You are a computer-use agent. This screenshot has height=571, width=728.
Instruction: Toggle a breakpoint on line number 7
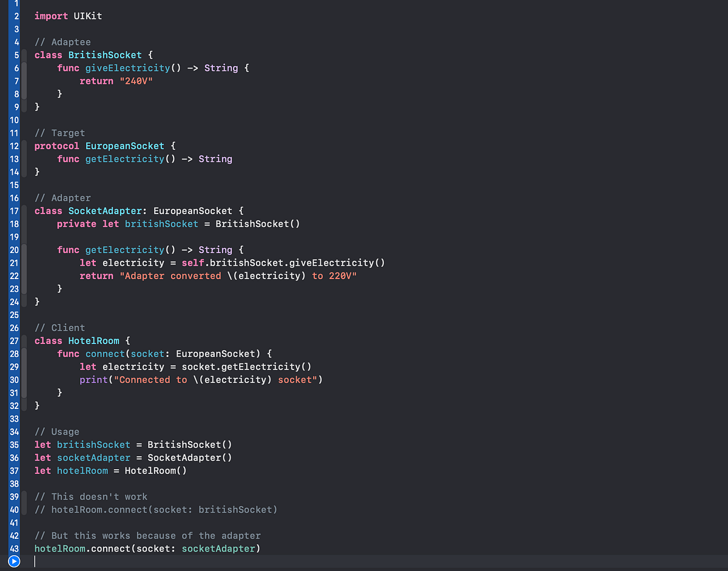14,81
